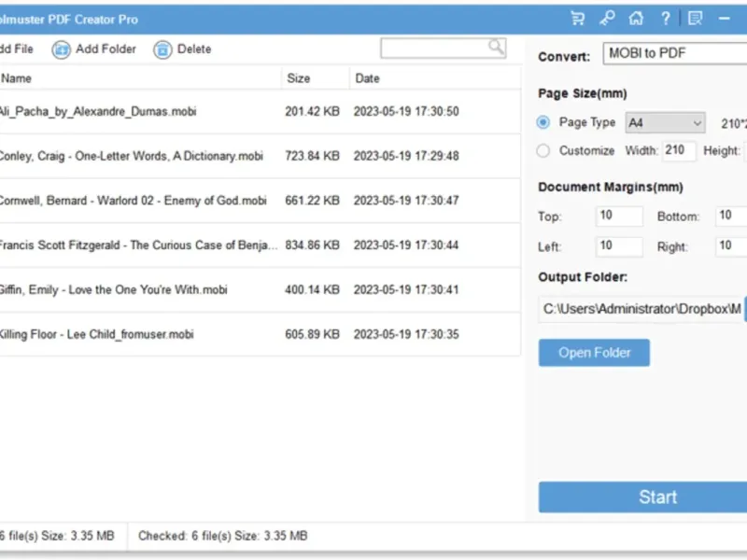The width and height of the screenshot is (747, 560).
Task: Select the Customize radio button
Action: point(543,150)
